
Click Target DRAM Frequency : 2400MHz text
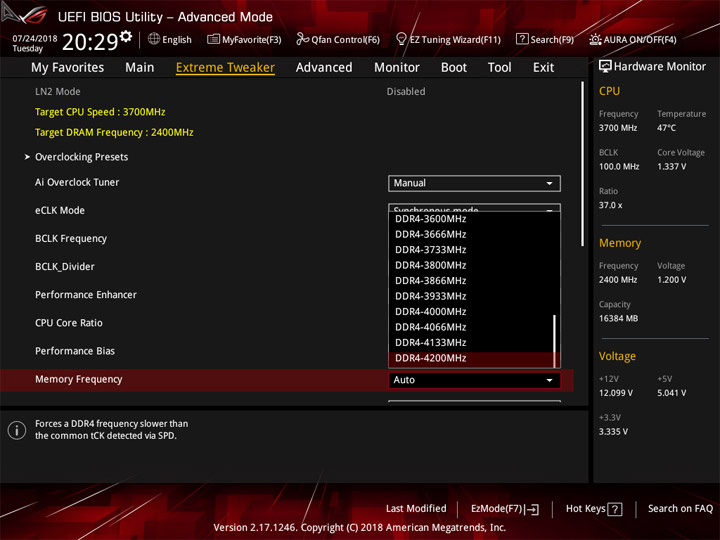pyautogui.click(x=114, y=132)
